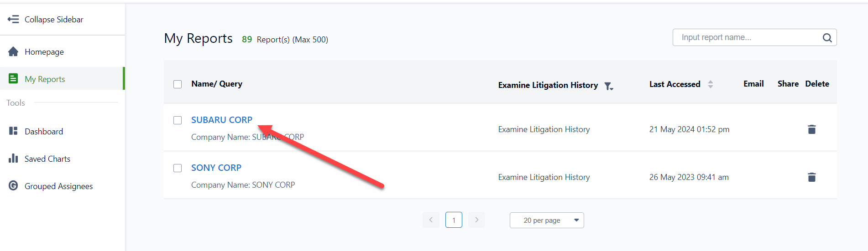Open the 20 per page dropdown

pyautogui.click(x=546, y=220)
